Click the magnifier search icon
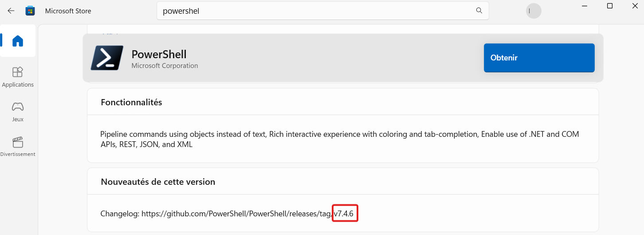This screenshot has width=644, height=235. click(479, 11)
